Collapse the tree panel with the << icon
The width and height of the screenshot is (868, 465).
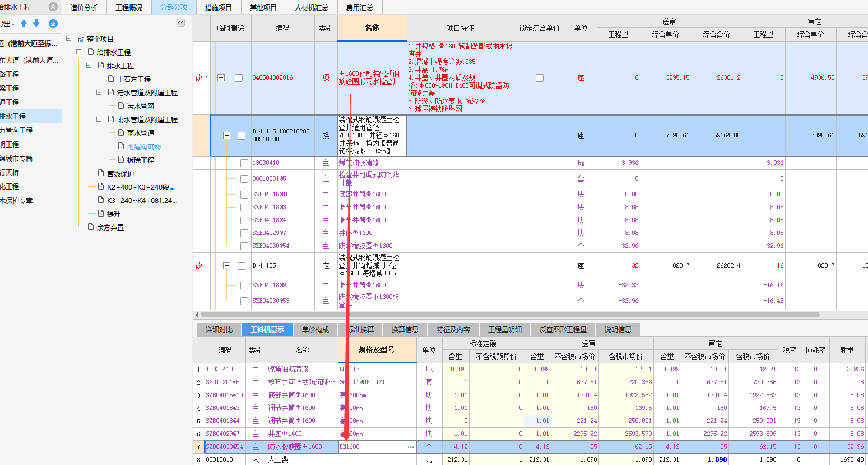(180, 23)
